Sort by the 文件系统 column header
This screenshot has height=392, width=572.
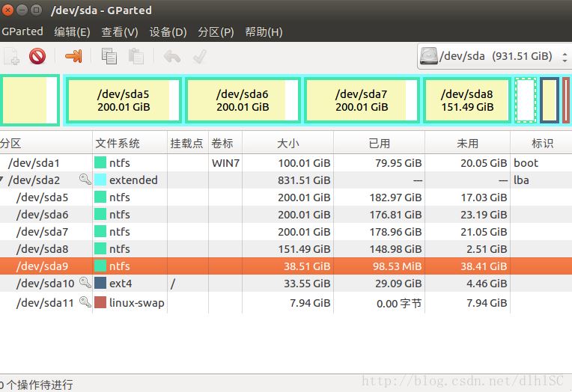[128, 143]
